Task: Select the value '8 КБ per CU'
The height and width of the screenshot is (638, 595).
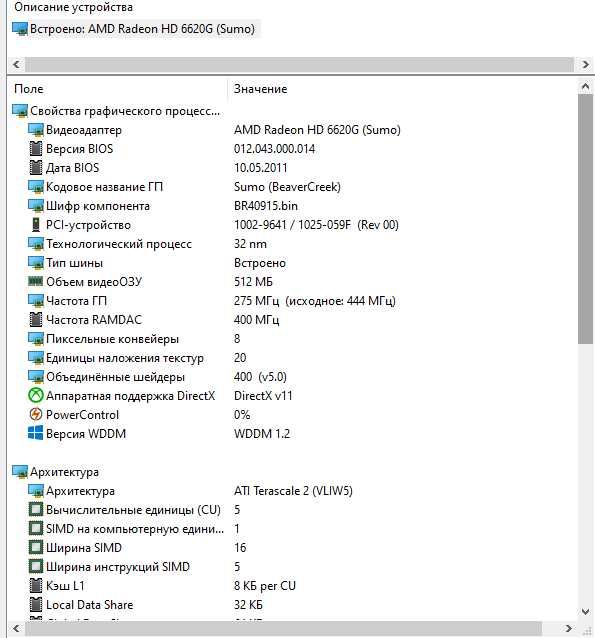Action: pos(265,586)
